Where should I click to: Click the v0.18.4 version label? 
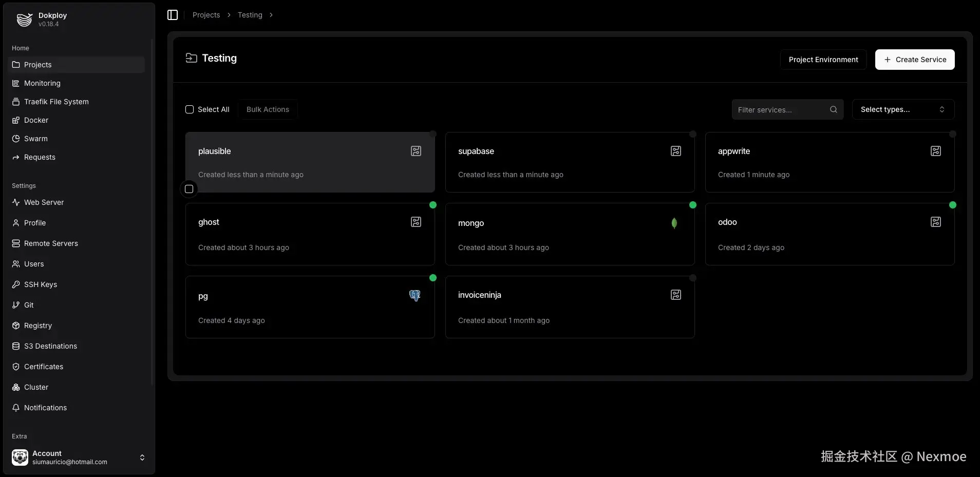click(x=48, y=24)
